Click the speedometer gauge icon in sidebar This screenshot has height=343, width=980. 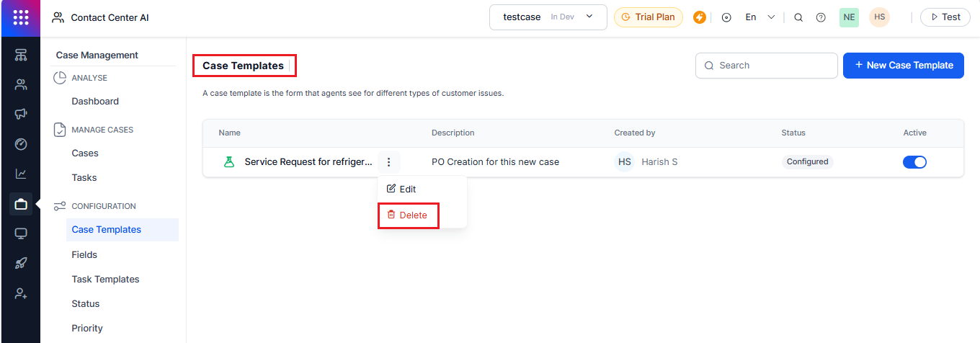20,144
